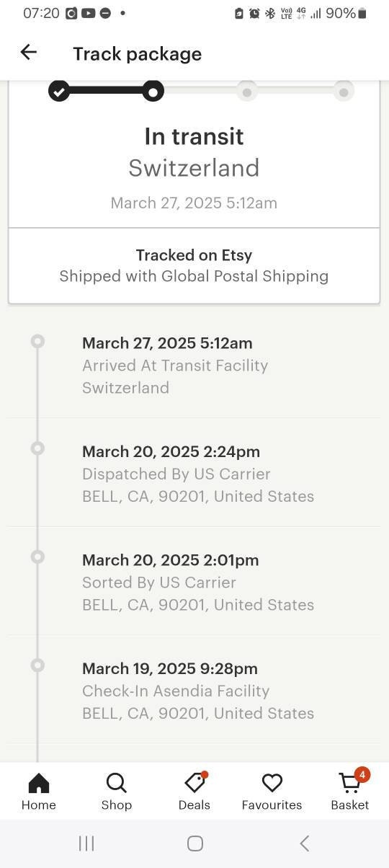Viewport: 389px width, 868px height.
Task: Select the current In transit progress step
Action: click(x=151, y=92)
